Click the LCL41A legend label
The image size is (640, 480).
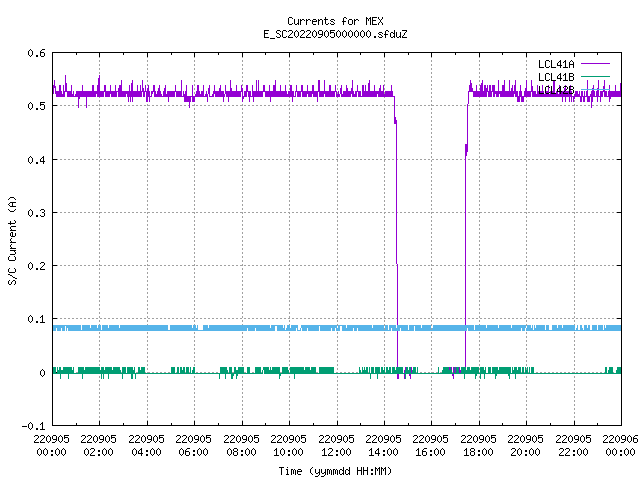pos(556,64)
